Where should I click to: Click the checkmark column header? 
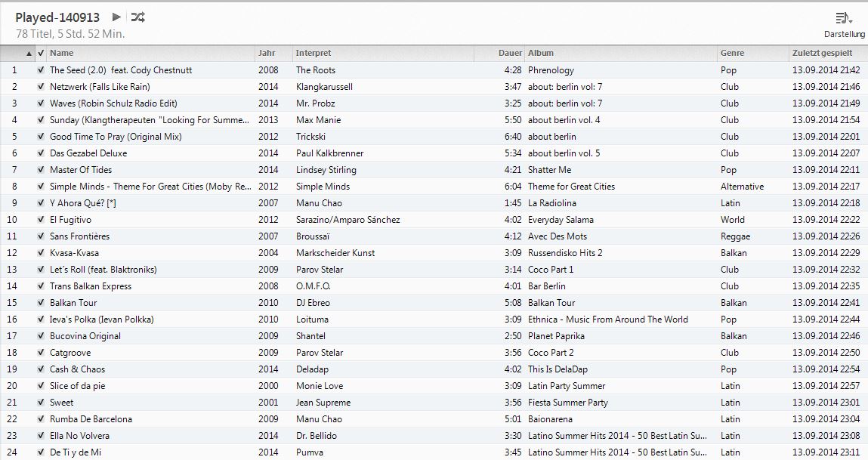point(39,53)
